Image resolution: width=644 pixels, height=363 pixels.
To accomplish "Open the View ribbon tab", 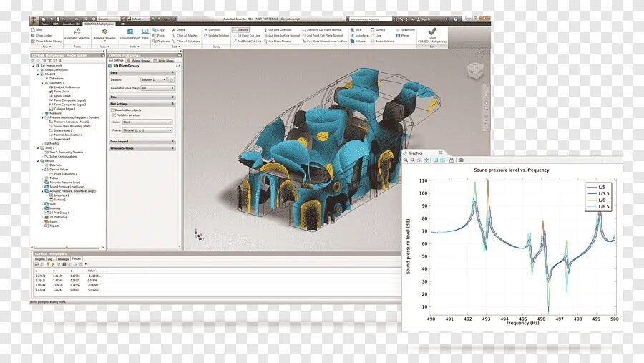I will click(45, 24).
